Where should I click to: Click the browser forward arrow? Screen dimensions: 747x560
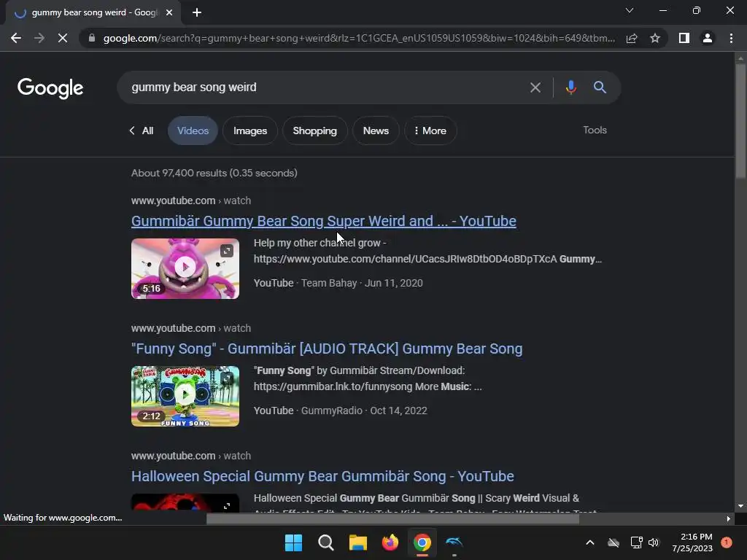click(39, 38)
